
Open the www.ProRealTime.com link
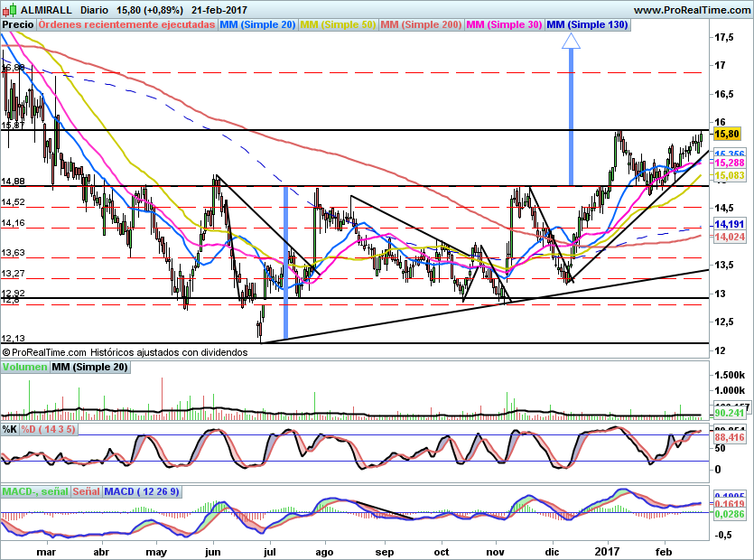[x=692, y=10]
